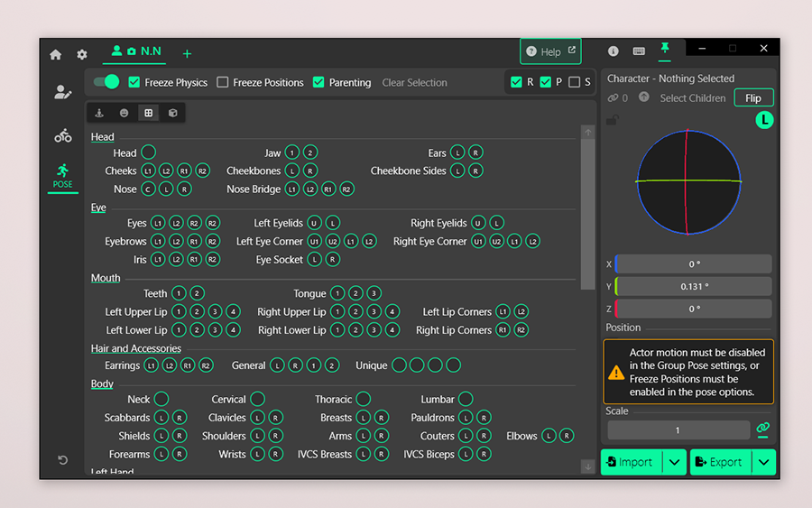Click the Flip button

(x=752, y=98)
